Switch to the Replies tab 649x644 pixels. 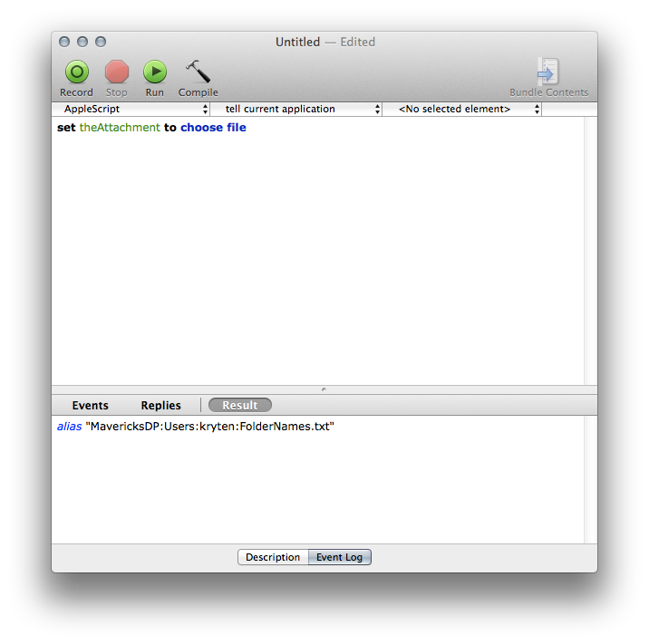tap(160, 406)
